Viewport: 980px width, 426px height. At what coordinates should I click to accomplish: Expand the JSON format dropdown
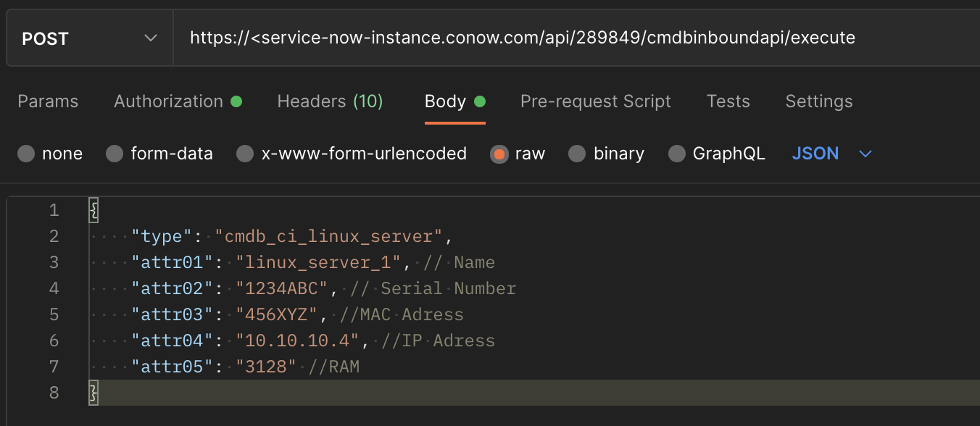(x=815, y=154)
